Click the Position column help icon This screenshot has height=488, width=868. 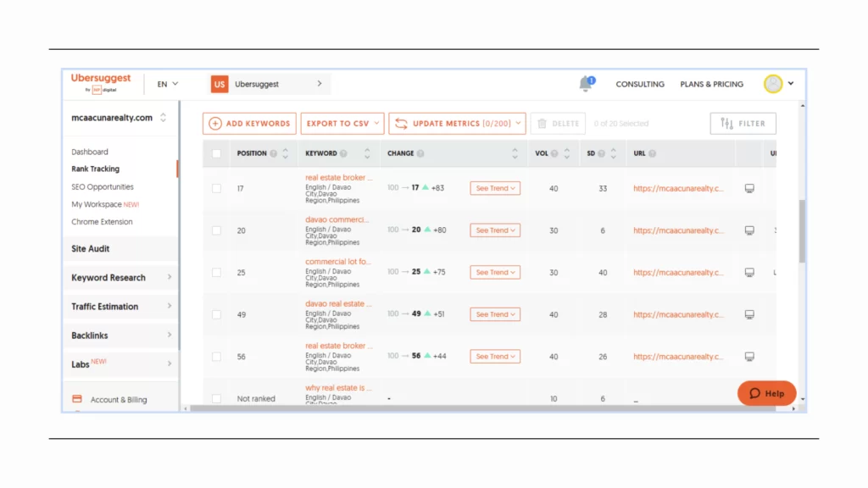click(274, 153)
